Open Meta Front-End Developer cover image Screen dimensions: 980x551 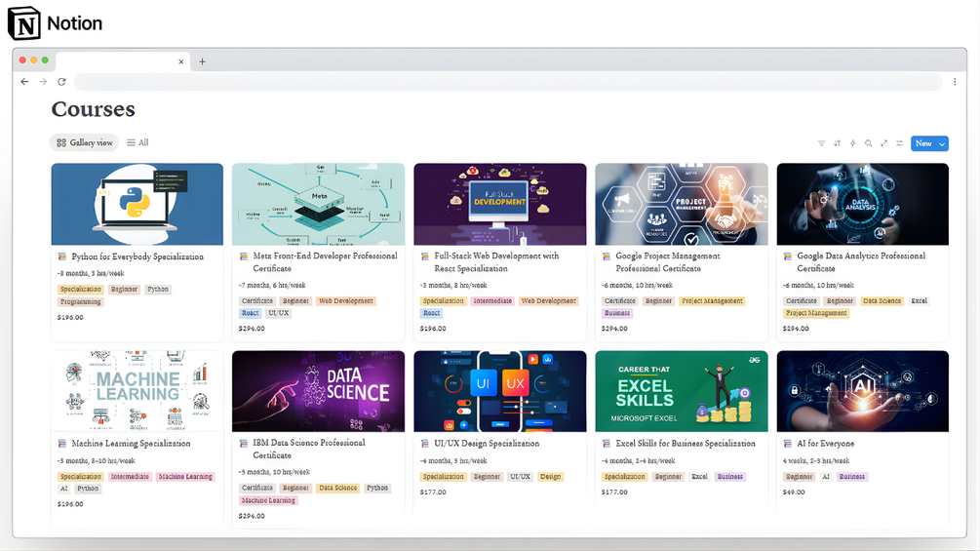click(318, 204)
